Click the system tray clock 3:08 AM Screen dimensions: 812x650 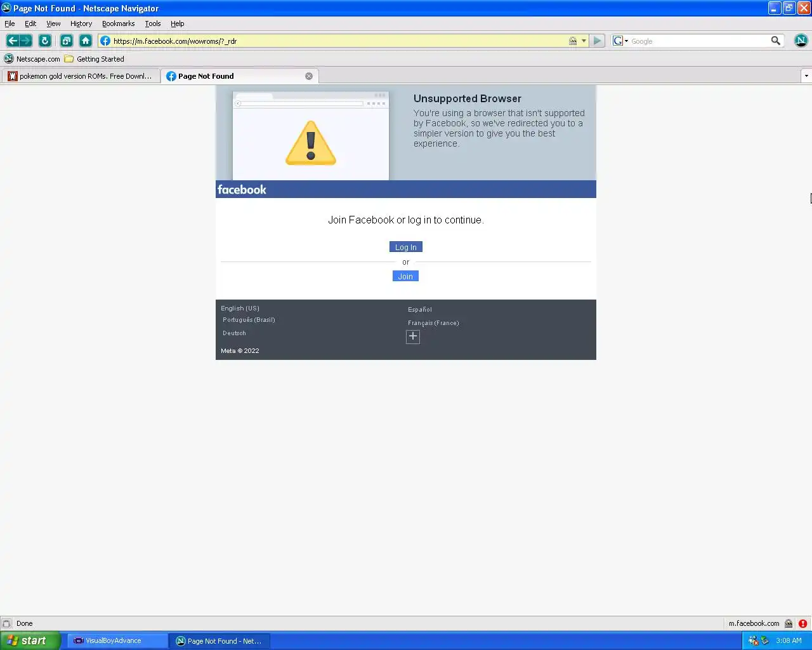[789, 640]
